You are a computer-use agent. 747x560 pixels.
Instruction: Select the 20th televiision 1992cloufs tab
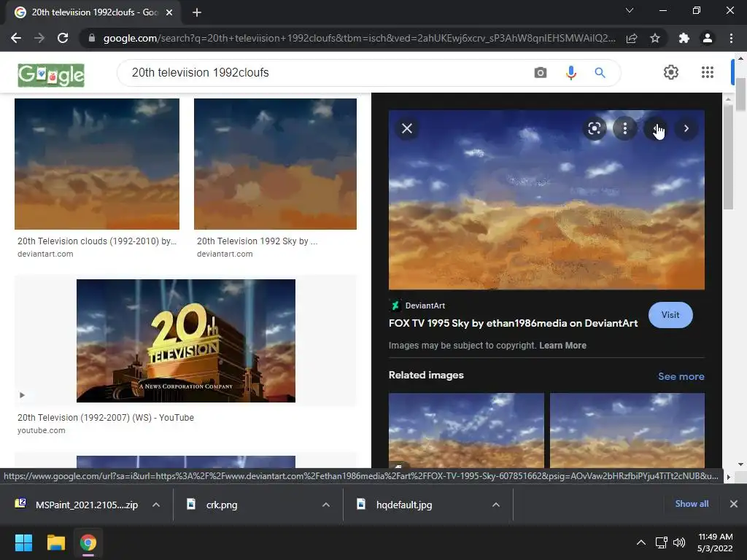tap(93, 12)
